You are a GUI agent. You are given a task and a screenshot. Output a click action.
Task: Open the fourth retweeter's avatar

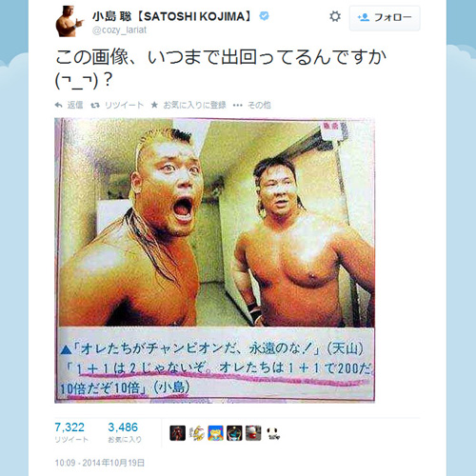click(x=234, y=433)
